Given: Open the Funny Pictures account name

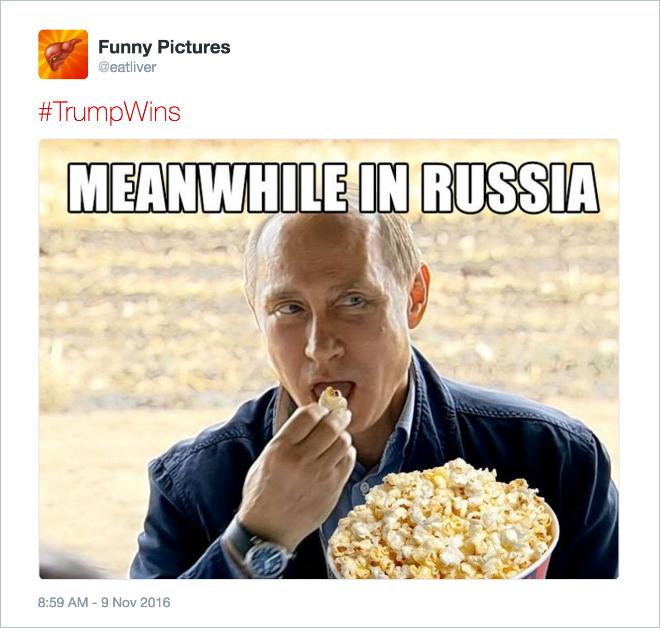Looking at the screenshot, I should tap(164, 47).
